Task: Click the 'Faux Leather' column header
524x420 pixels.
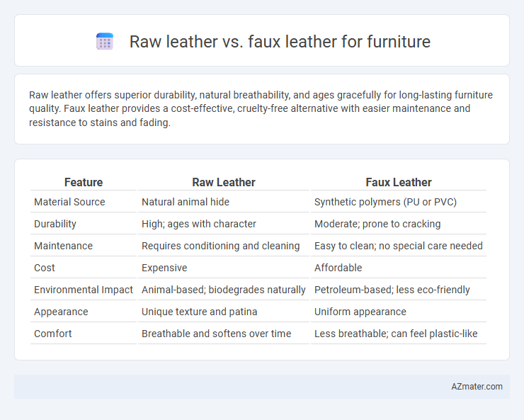Action: click(399, 182)
